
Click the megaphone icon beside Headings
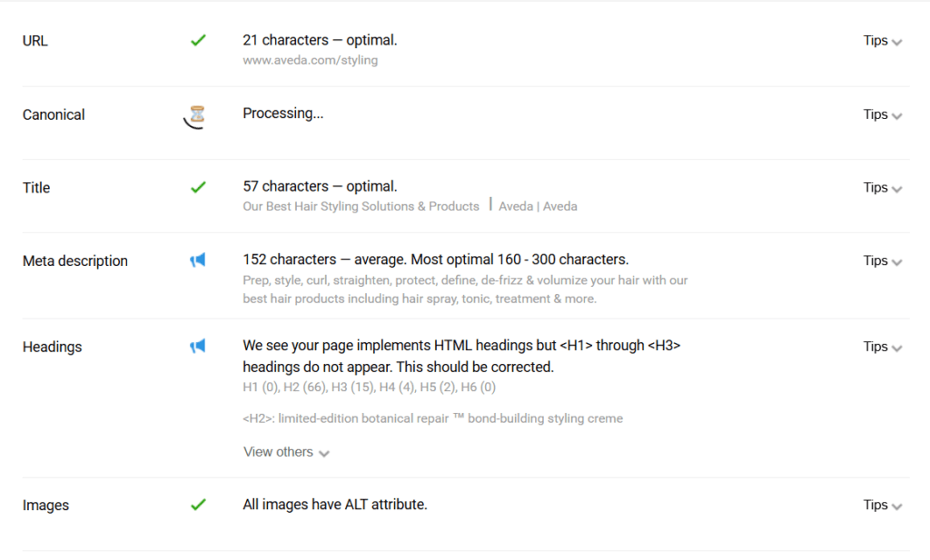[x=197, y=346]
